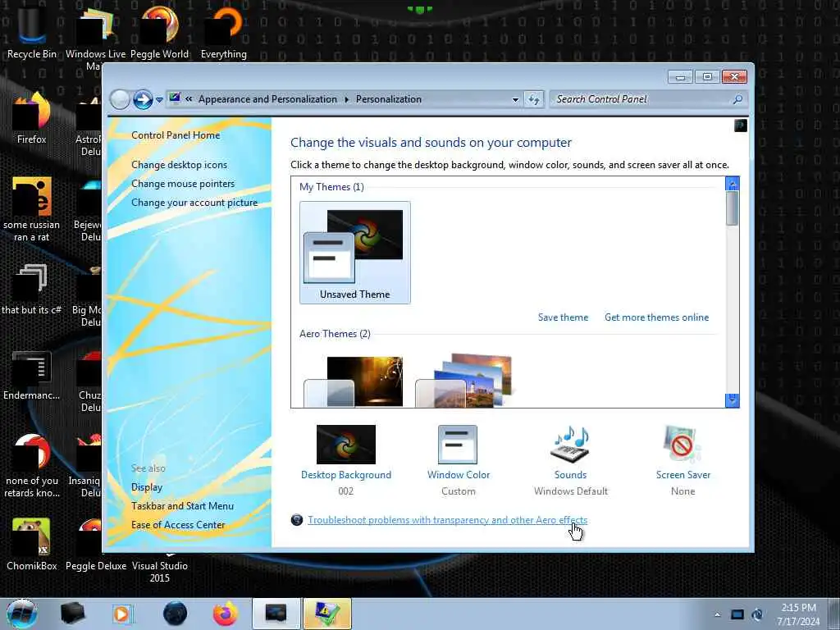Click the Back navigation arrow
Screen dimensions: 840x630
(120, 99)
